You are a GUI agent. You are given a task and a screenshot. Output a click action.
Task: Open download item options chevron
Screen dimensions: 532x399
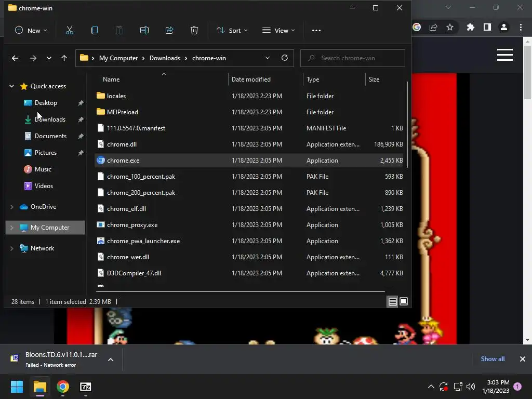(x=111, y=360)
